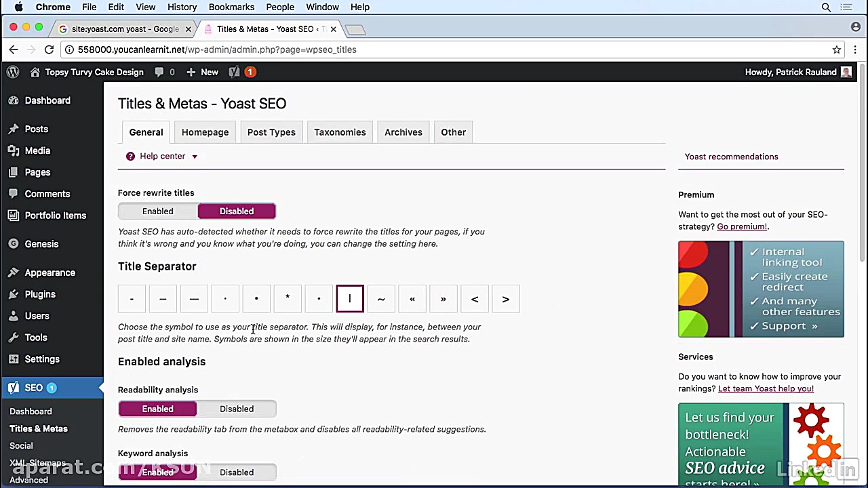Switch to the Homepage tab
The width and height of the screenshot is (868, 488).
click(205, 132)
